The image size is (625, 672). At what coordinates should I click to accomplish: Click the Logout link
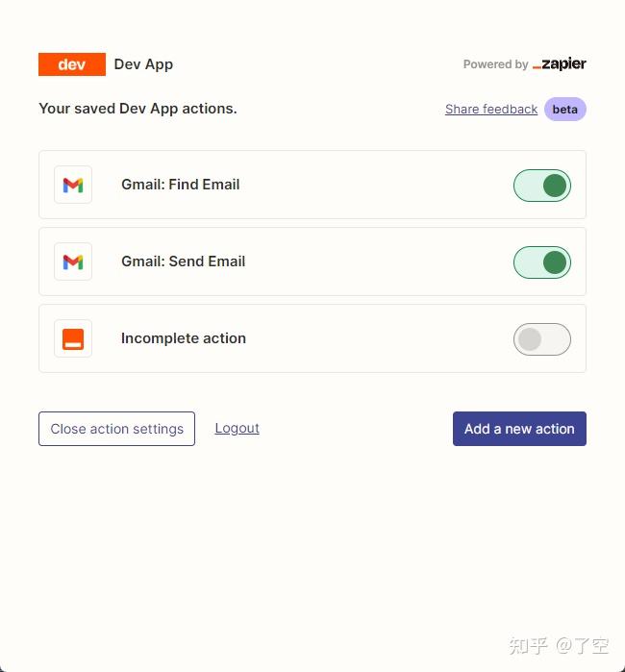237,428
